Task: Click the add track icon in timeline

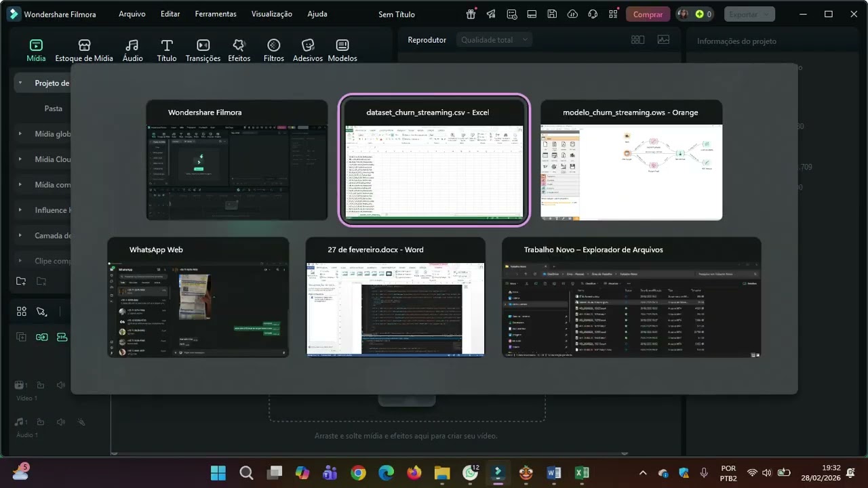Action: [x=22, y=337]
